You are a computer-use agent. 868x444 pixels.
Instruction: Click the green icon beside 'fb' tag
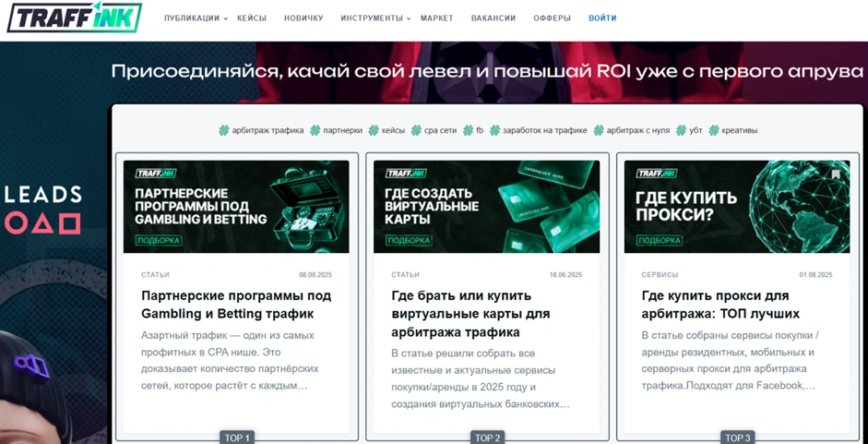pyautogui.click(x=467, y=131)
